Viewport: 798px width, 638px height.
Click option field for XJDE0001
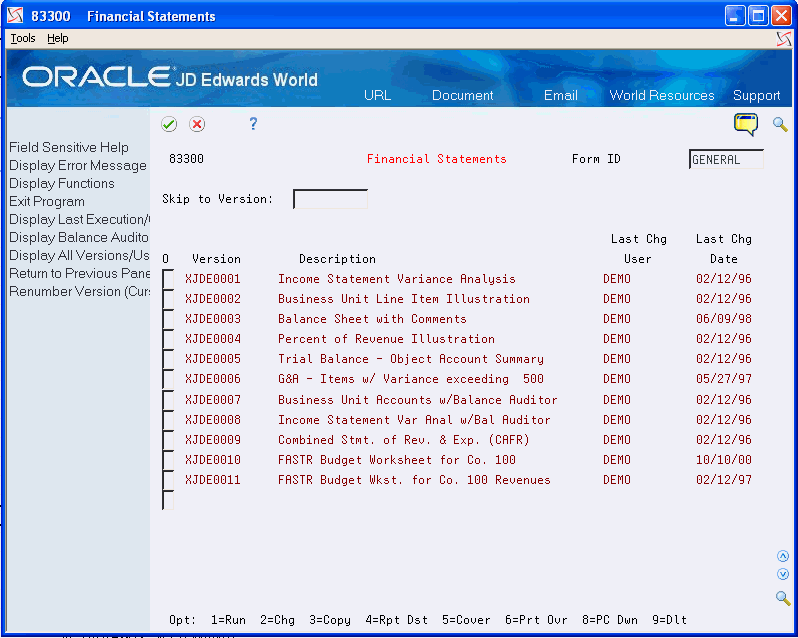[x=168, y=279]
